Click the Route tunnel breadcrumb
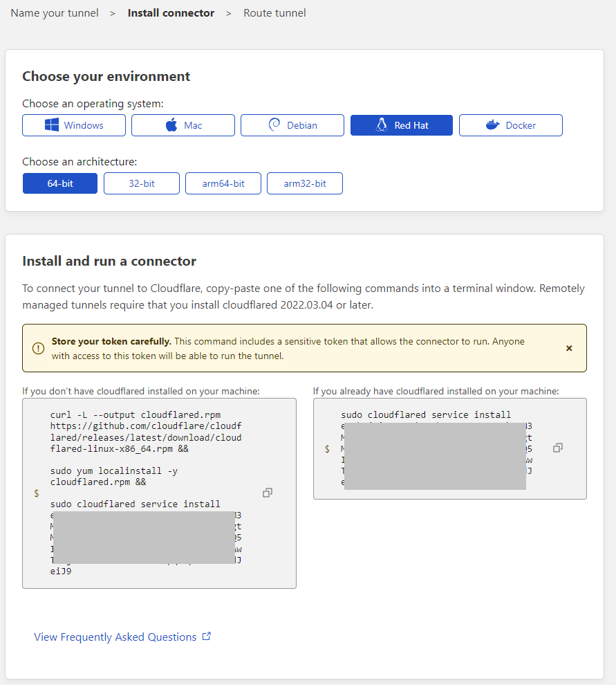 click(x=274, y=12)
